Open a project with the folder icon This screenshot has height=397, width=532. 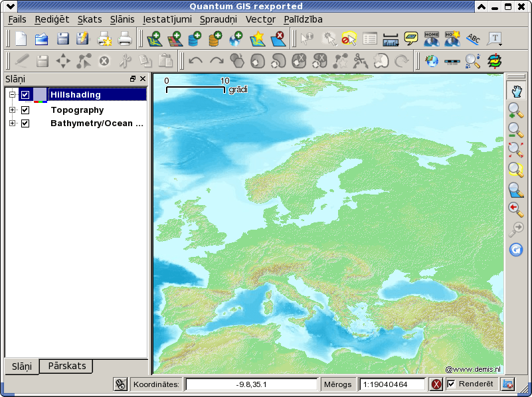point(42,39)
